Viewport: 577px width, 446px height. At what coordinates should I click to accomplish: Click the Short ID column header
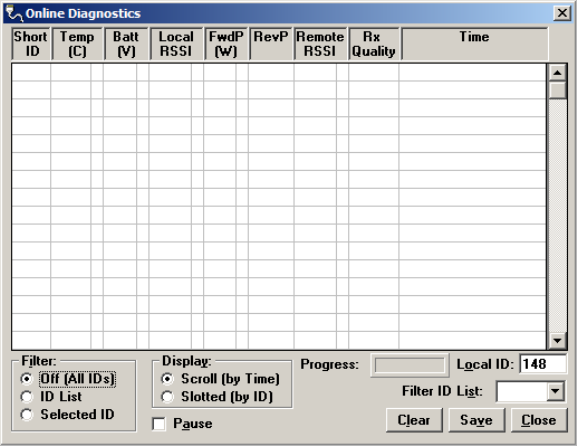click(x=31, y=44)
